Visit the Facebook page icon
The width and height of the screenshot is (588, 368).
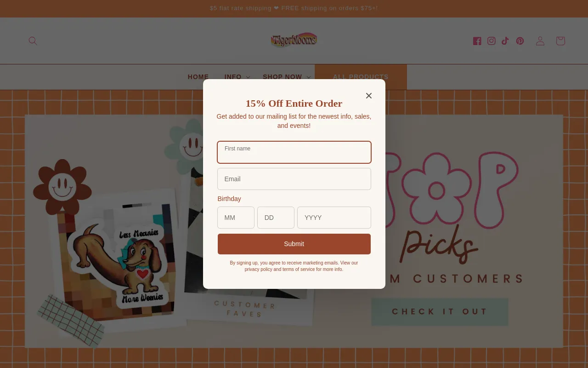point(477,41)
